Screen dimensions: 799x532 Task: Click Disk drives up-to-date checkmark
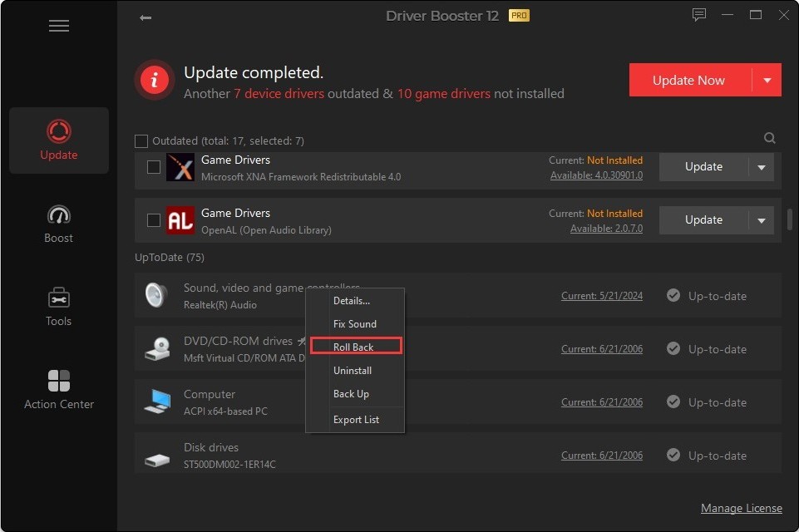tap(673, 455)
